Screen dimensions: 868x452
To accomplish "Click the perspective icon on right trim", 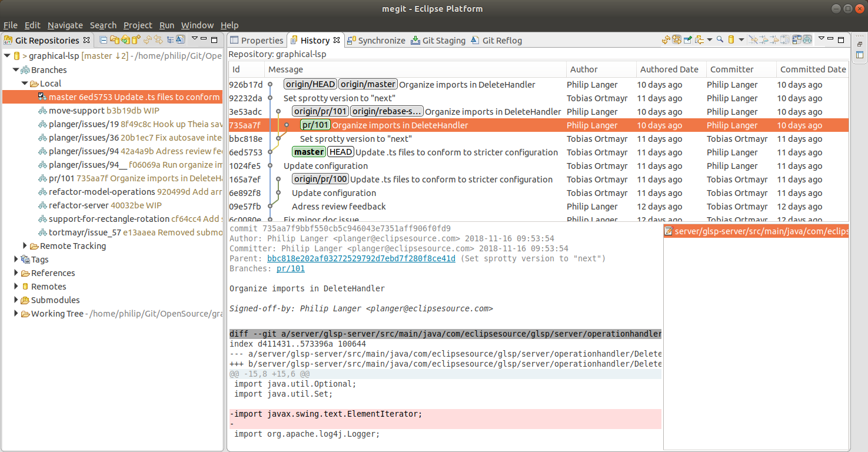I will (860, 55).
